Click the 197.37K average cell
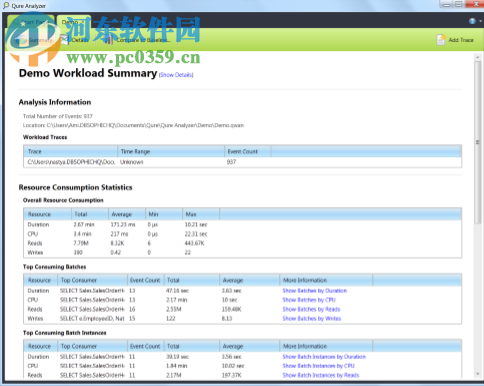Screen dimensions: 484x386 232,375
